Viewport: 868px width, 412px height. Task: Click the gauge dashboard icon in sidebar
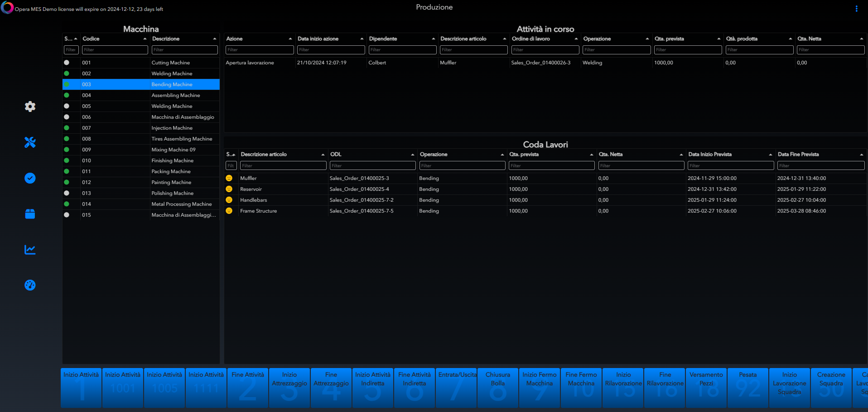[30, 285]
